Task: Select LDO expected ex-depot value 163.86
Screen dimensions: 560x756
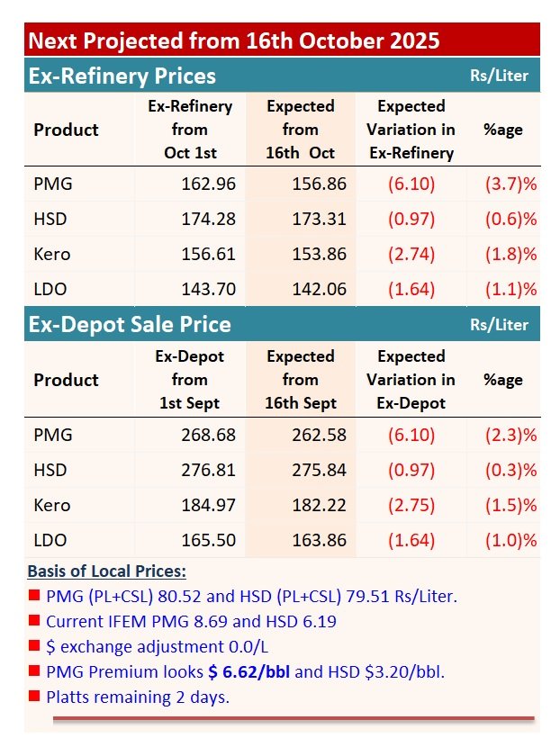Action: pos(319,540)
